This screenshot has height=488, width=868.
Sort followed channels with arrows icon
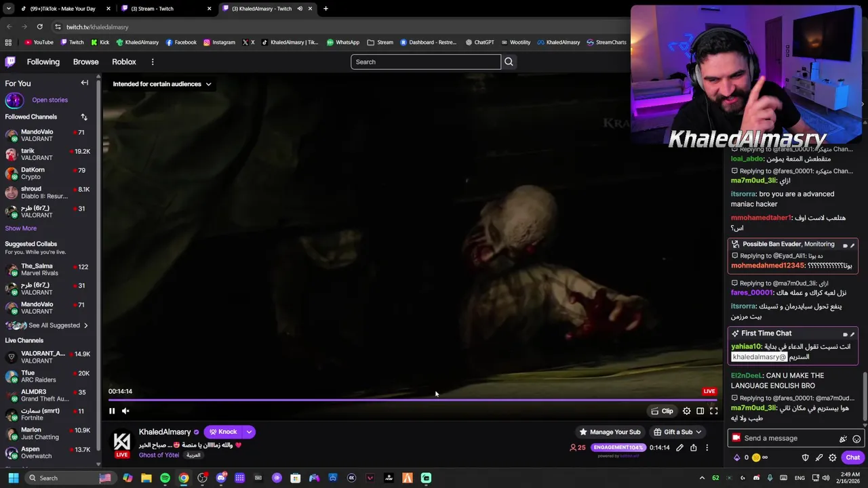click(x=84, y=117)
